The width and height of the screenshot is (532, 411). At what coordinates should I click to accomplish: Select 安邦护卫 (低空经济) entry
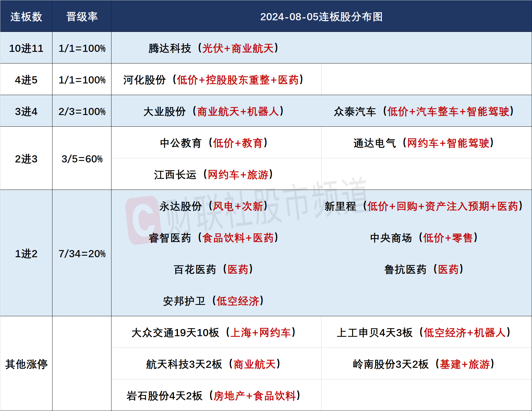click(x=213, y=301)
